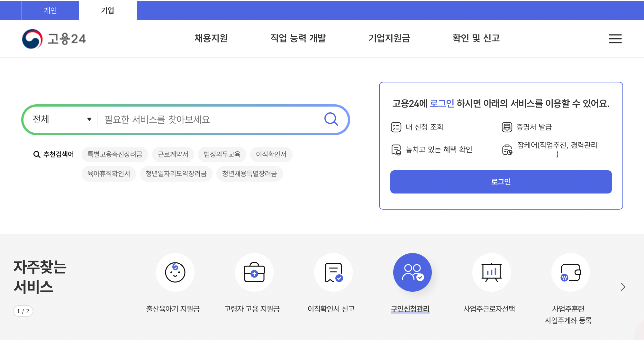Click the next arrow on 자주찾는 서비스 carousel
The height and width of the screenshot is (340, 644).
(623, 287)
